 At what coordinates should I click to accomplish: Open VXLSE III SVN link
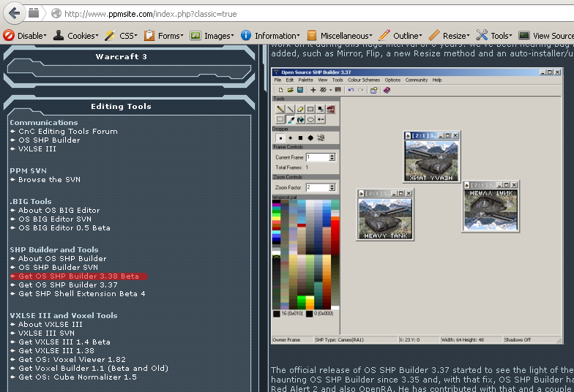(x=46, y=333)
